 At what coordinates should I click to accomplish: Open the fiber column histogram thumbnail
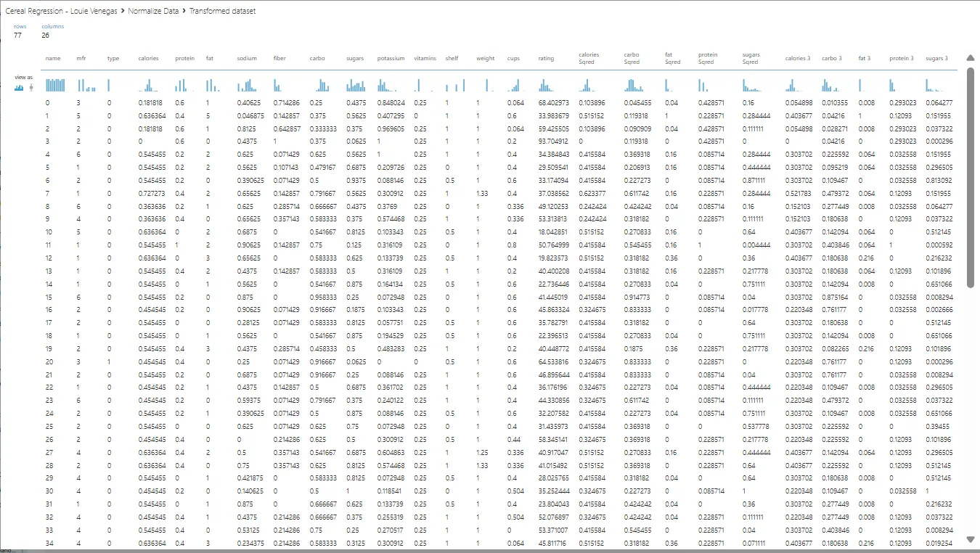283,85
